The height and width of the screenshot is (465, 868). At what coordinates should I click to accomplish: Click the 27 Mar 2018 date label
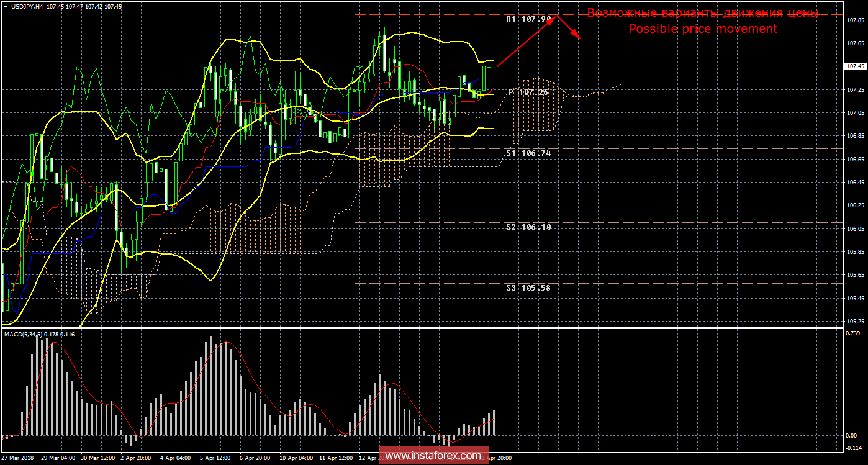pyautogui.click(x=19, y=458)
